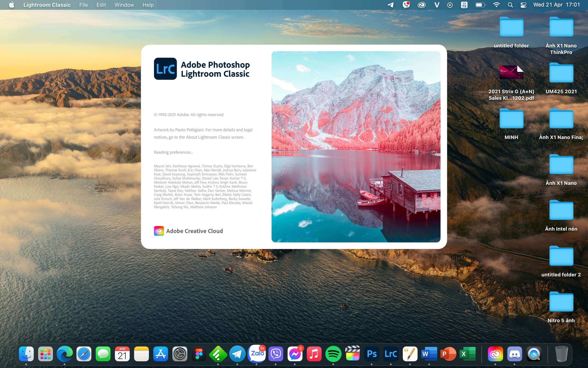Launch Microsoft Word from the dock

point(429,354)
